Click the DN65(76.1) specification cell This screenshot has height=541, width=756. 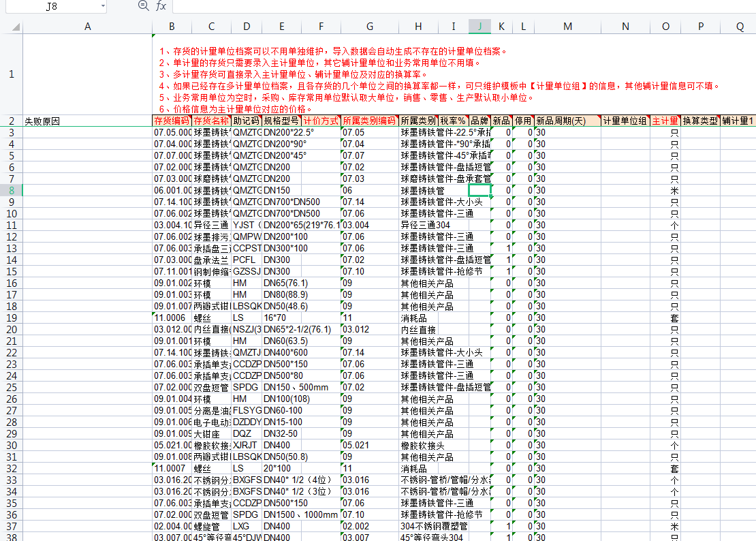281,283
